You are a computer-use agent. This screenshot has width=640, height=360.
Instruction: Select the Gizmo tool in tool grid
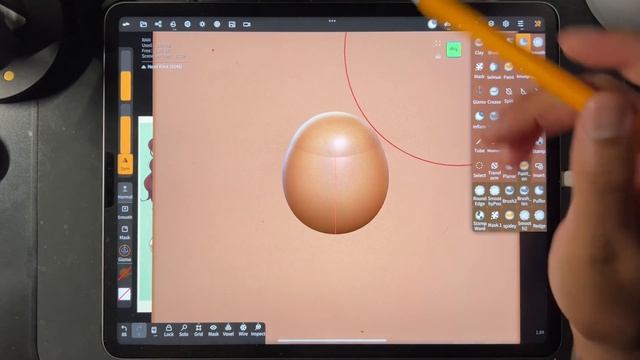[479, 95]
